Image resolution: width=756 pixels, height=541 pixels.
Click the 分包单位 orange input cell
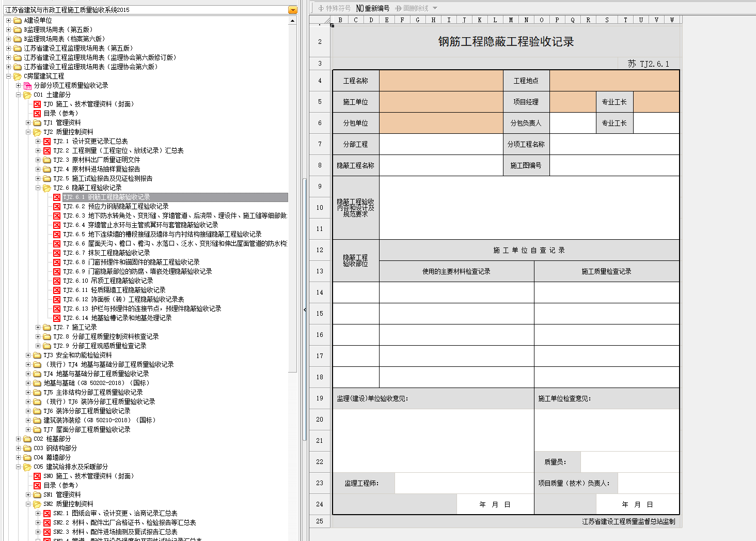(x=441, y=123)
